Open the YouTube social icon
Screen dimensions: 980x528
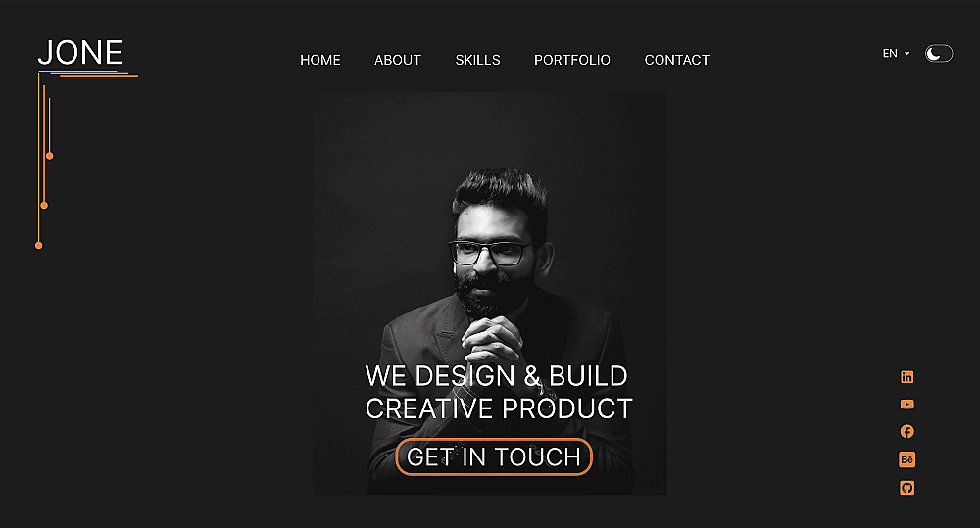tap(906, 405)
